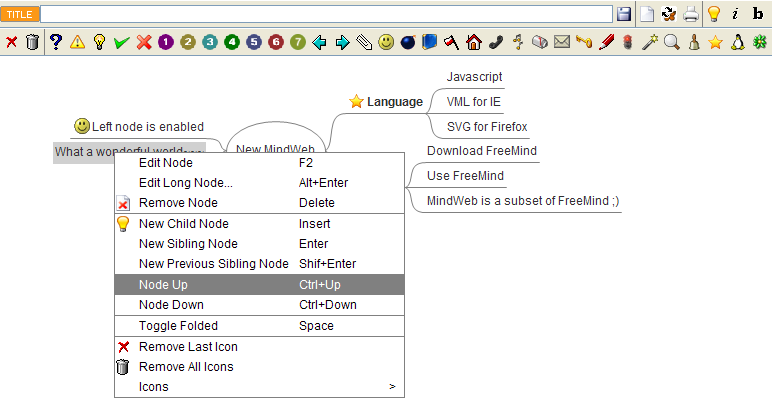Choose the highlighted Node Up entry

(x=259, y=284)
